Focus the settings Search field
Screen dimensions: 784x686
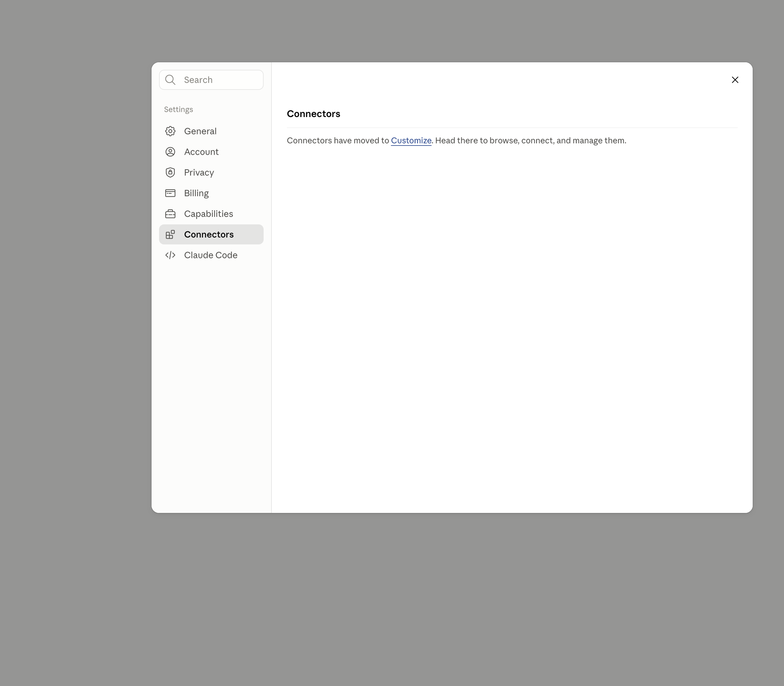point(211,80)
